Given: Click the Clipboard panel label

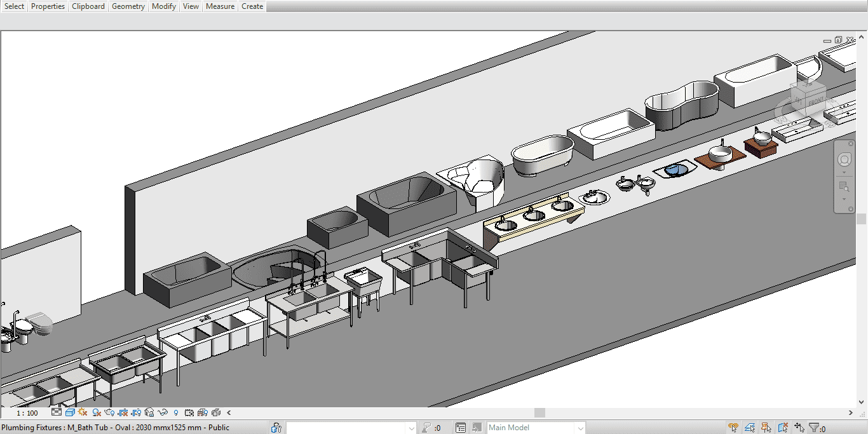Looking at the screenshot, I should (x=88, y=6).
